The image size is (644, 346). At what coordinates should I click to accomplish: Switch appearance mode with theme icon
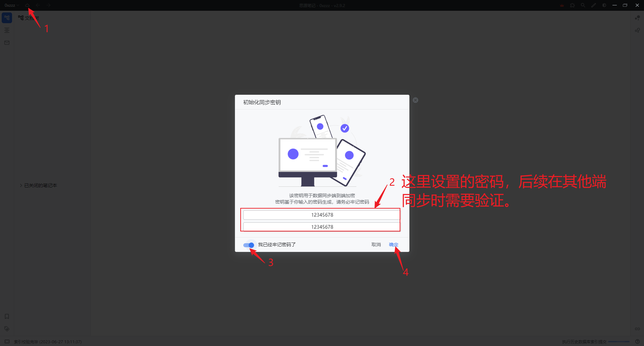coord(604,5)
